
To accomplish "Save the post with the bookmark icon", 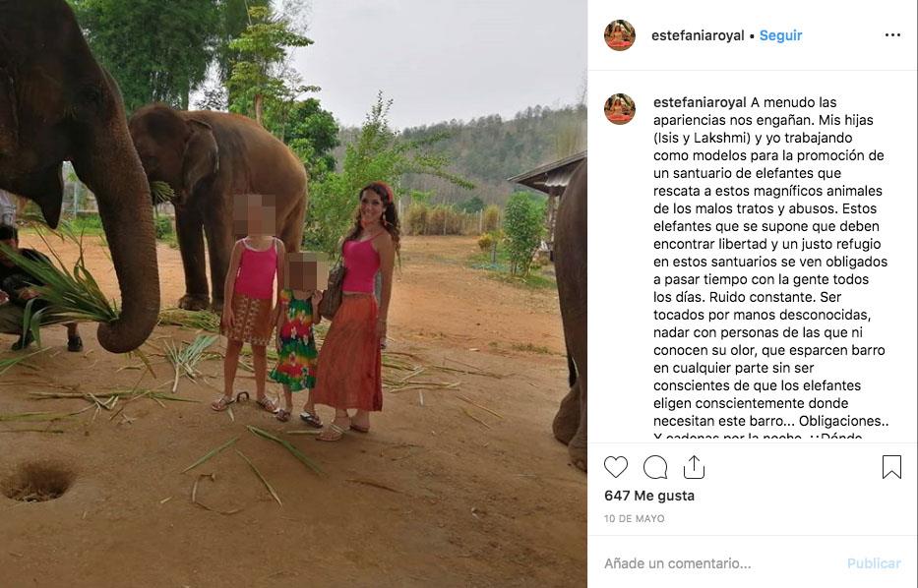I will tap(891, 467).
